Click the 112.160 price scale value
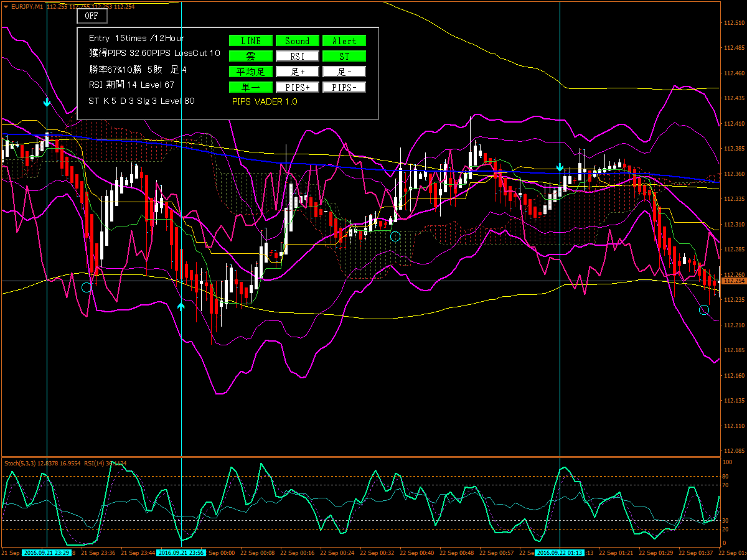 click(x=735, y=375)
